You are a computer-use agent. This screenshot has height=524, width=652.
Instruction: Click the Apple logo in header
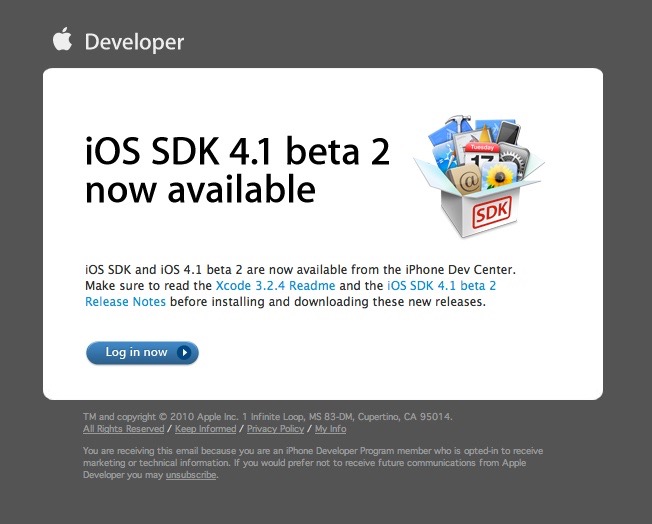tap(62, 40)
